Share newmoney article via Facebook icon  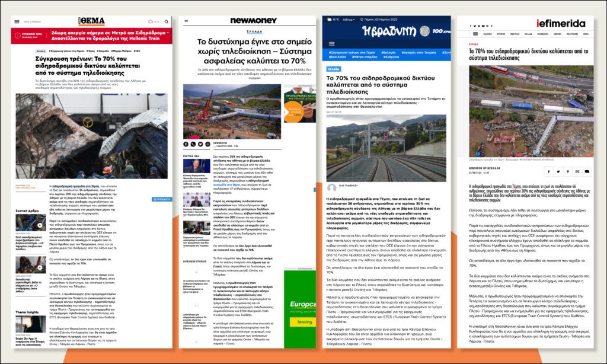point(186,144)
